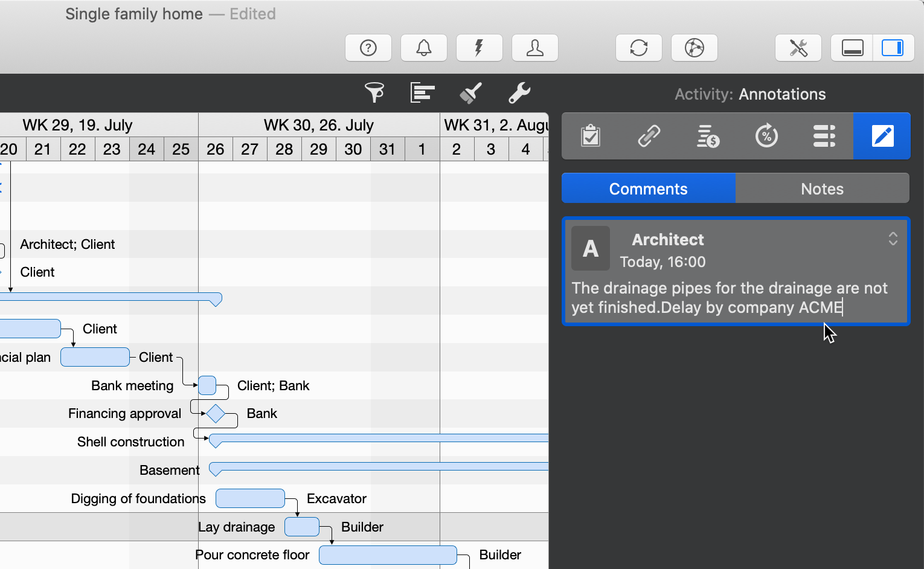Open the sync circular arrows control
The width and height of the screenshot is (924, 569).
638,48
